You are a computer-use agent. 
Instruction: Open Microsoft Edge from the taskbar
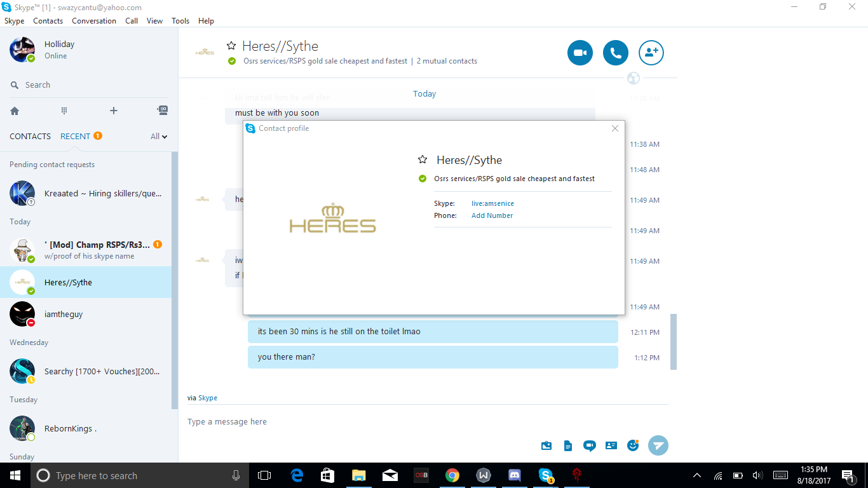tap(297, 475)
